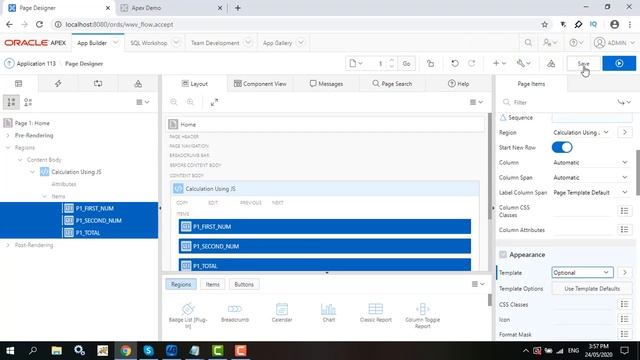Switch to Page Search tab
This screenshot has width=640, height=360.
[392, 84]
